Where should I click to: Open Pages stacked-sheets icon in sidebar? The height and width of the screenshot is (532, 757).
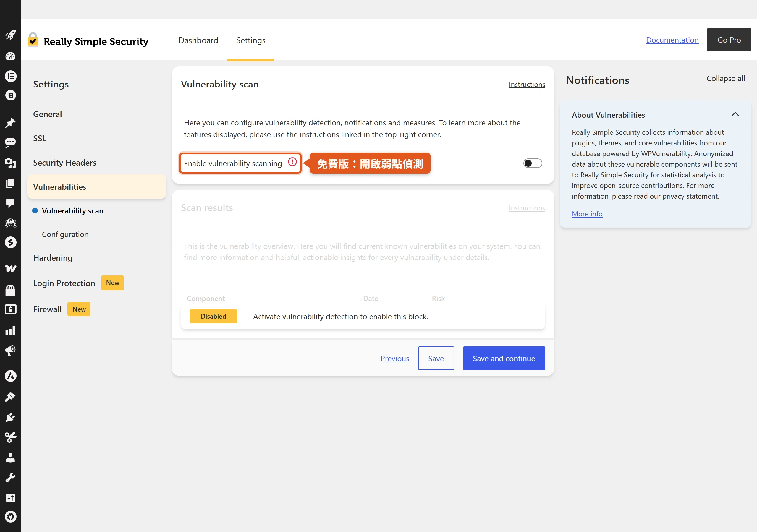[x=11, y=183]
